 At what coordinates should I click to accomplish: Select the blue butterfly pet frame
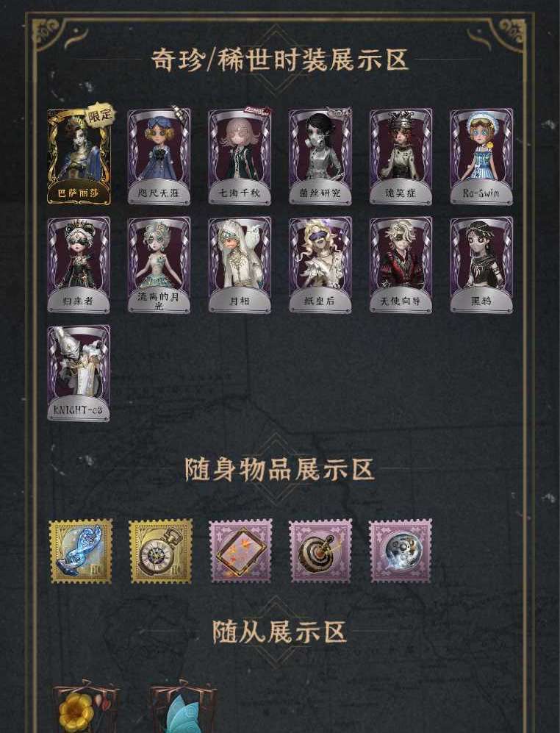pos(182,707)
